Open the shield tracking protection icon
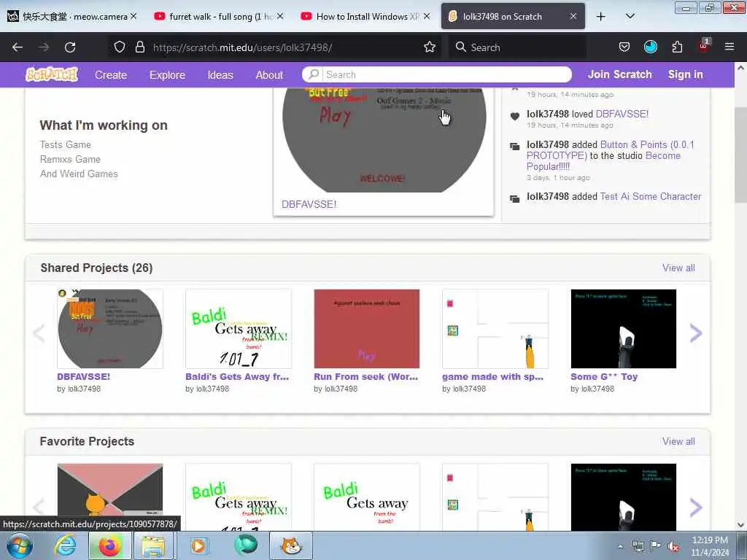The width and height of the screenshot is (747, 560). [120, 47]
